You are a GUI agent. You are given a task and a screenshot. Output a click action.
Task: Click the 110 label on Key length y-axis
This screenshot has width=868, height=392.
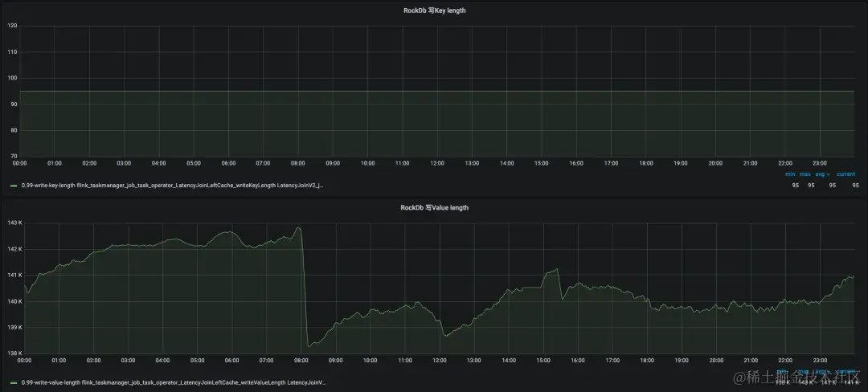pos(13,52)
